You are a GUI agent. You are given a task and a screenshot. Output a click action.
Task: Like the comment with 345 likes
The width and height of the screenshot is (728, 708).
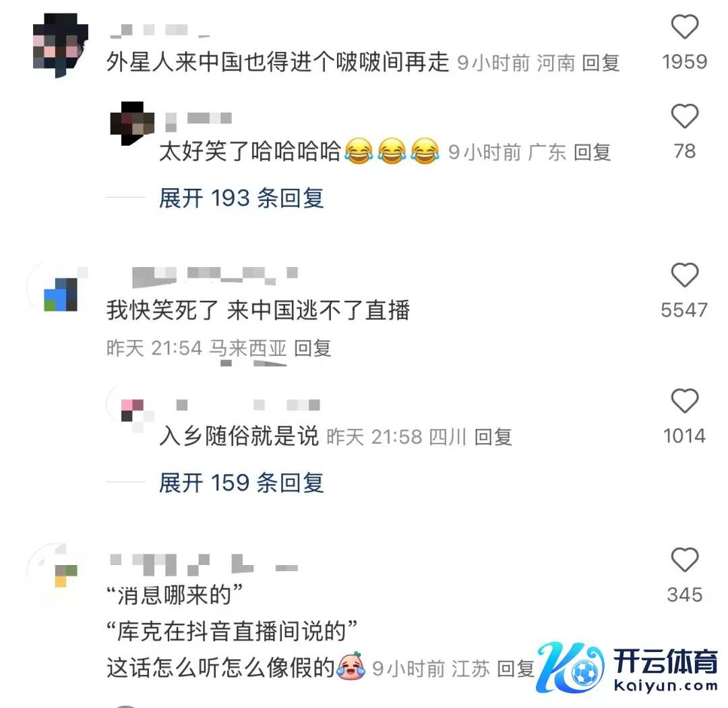pos(685,560)
